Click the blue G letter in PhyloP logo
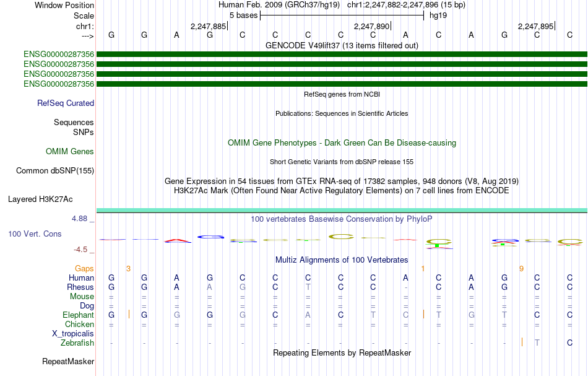Screen dimensions: 588x376 [210, 237]
